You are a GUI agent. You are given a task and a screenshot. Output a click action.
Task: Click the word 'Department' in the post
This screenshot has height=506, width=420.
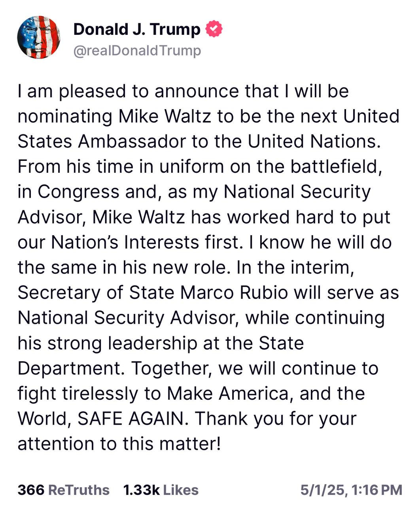(x=69, y=369)
